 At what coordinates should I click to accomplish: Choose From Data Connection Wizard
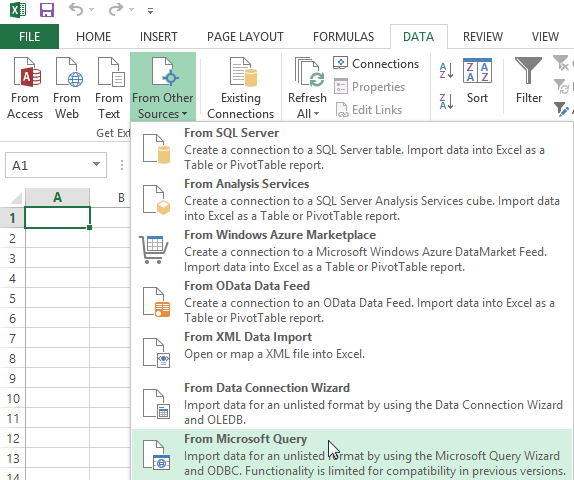click(352, 403)
